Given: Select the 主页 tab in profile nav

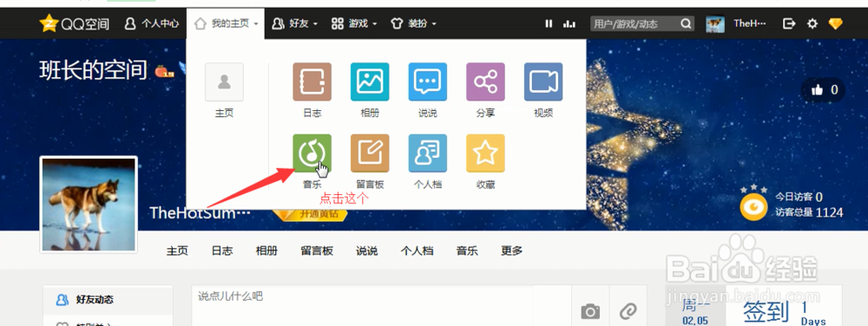Looking at the screenshot, I should (x=177, y=251).
